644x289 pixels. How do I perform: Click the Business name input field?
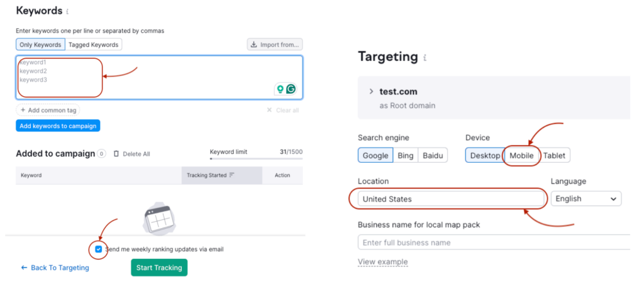click(x=494, y=243)
